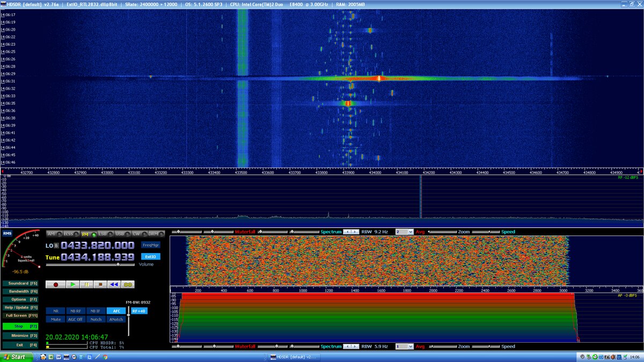Click Minimize [F3] button
This screenshot has height=362, width=644.
click(x=21, y=335)
